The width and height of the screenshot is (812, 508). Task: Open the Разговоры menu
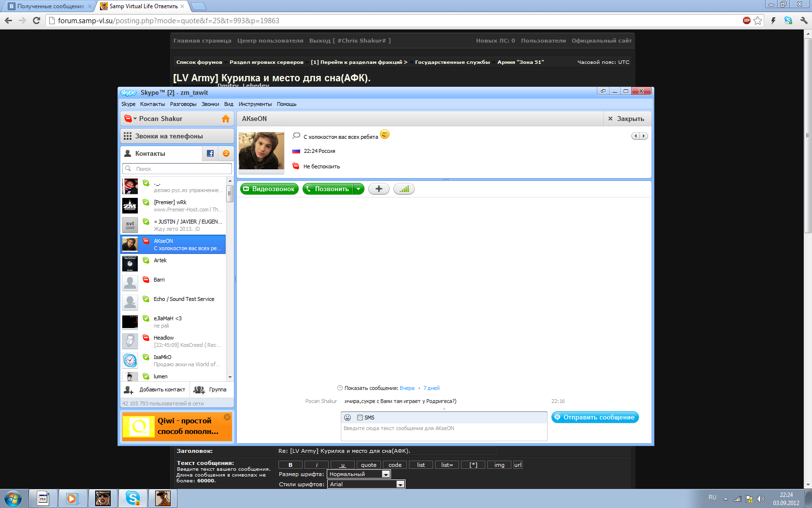point(183,104)
